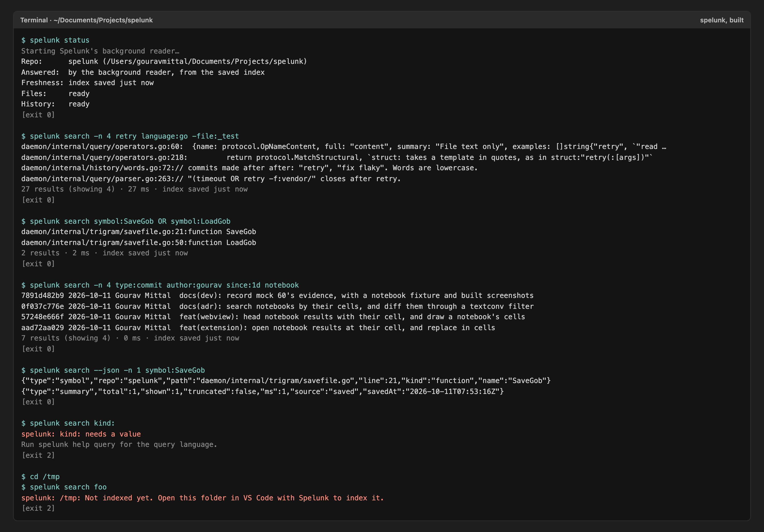This screenshot has width=764, height=532.
Task: Click commit 57248e666f feat(webview) line
Action: point(273,317)
